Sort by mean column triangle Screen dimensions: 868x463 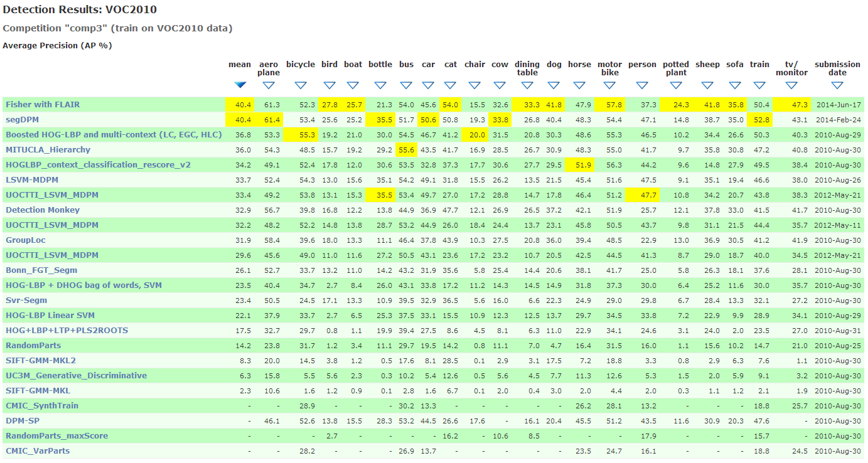click(240, 85)
